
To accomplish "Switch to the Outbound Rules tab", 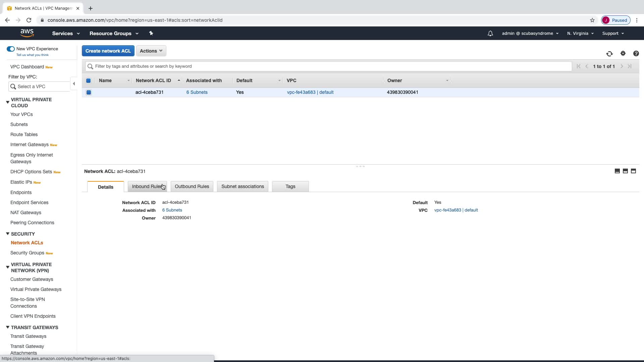I will coord(192,186).
